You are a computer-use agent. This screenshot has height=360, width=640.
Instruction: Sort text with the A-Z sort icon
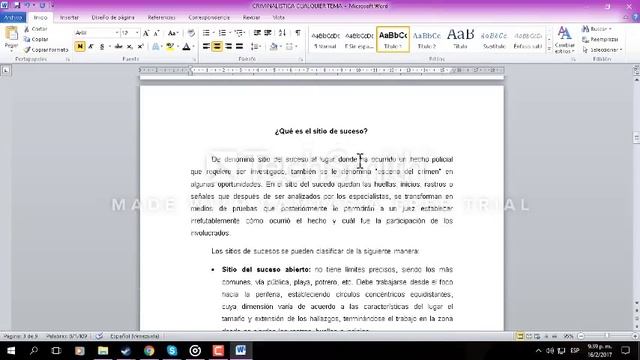point(282,33)
